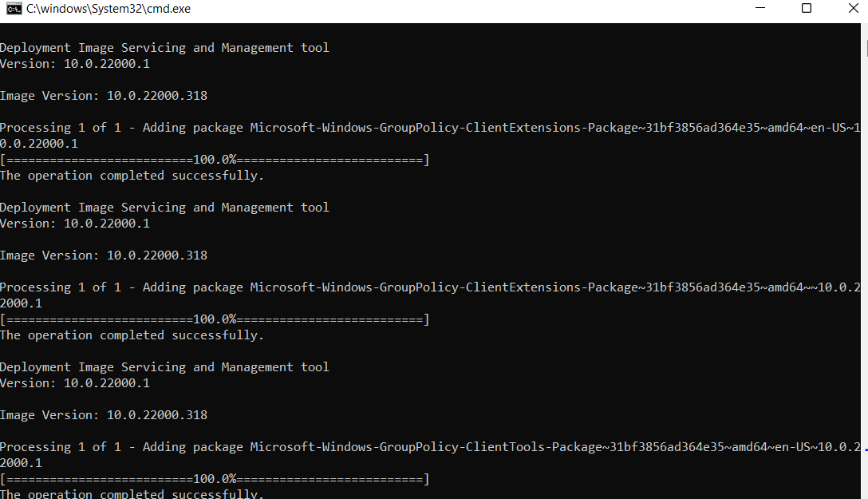Click the close icon on the title bar

pyautogui.click(x=854, y=8)
